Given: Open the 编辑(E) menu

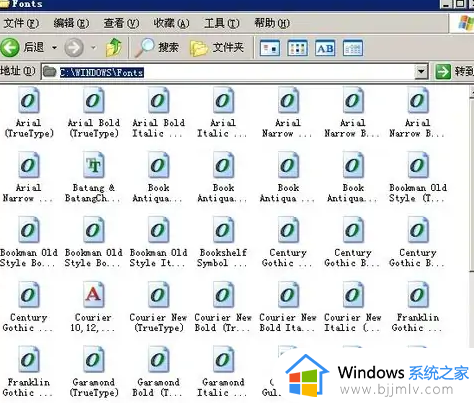Looking at the screenshot, I should point(71,23).
